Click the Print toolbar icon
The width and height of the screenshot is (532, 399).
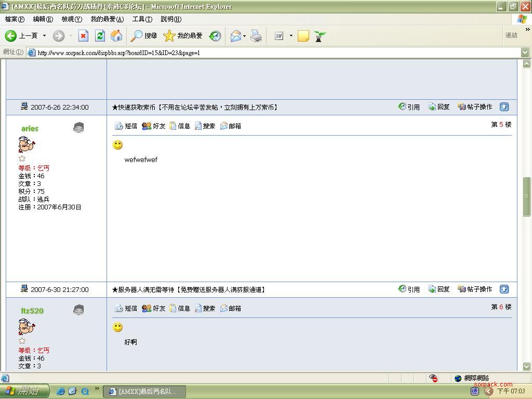256,36
